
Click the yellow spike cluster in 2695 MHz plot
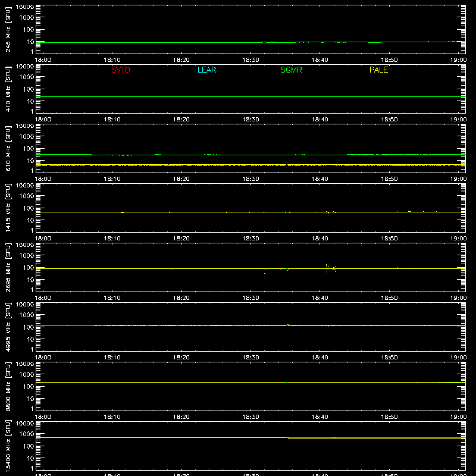(331, 268)
